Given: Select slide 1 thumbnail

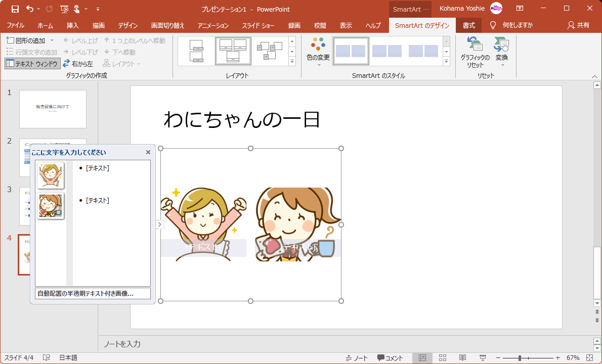Looking at the screenshot, I should [x=53, y=109].
